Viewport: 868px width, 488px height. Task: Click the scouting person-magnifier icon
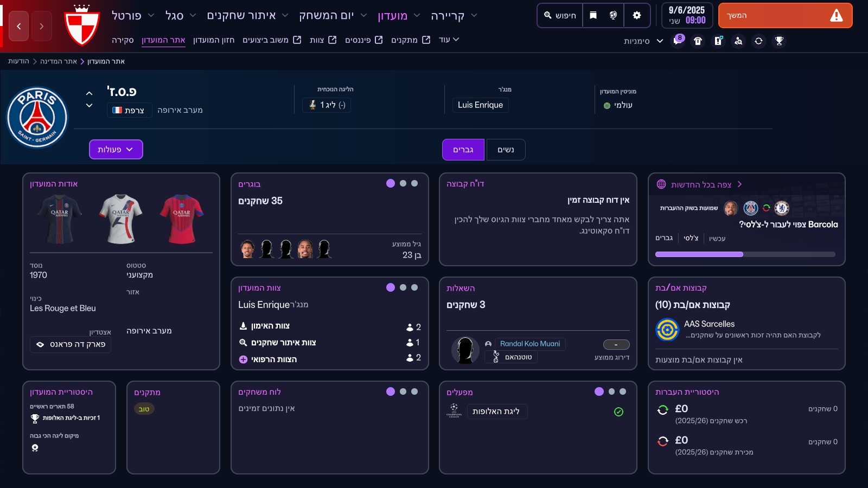click(738, 41)
